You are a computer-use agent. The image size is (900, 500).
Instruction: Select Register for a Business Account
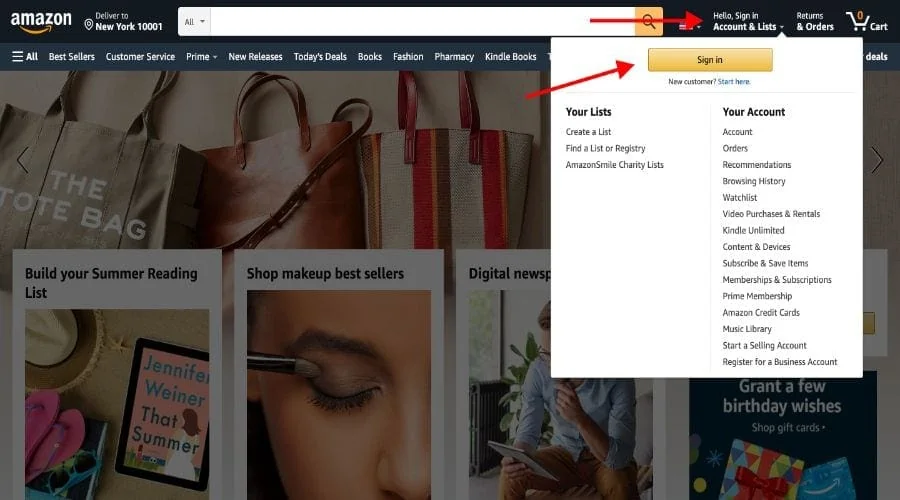780,362
